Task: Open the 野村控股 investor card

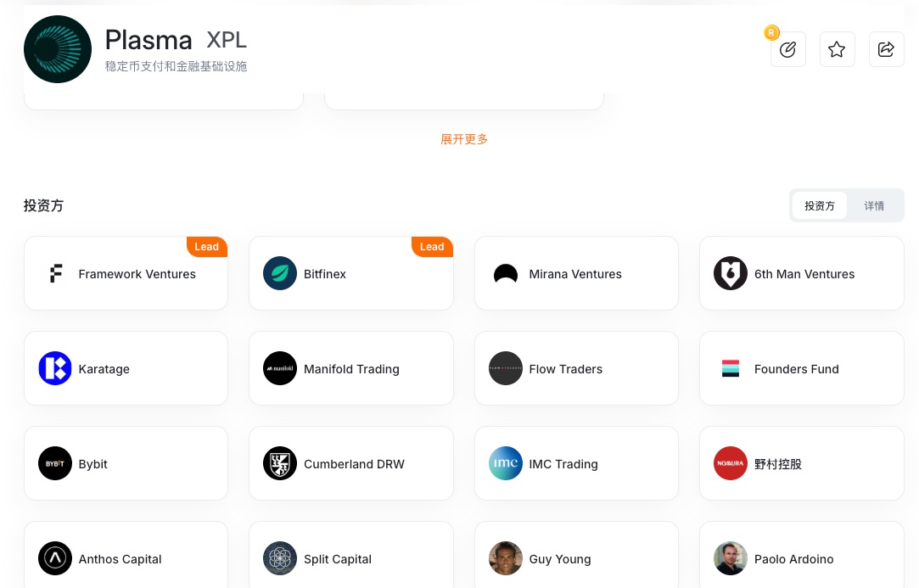Action: tap(801, 463)
